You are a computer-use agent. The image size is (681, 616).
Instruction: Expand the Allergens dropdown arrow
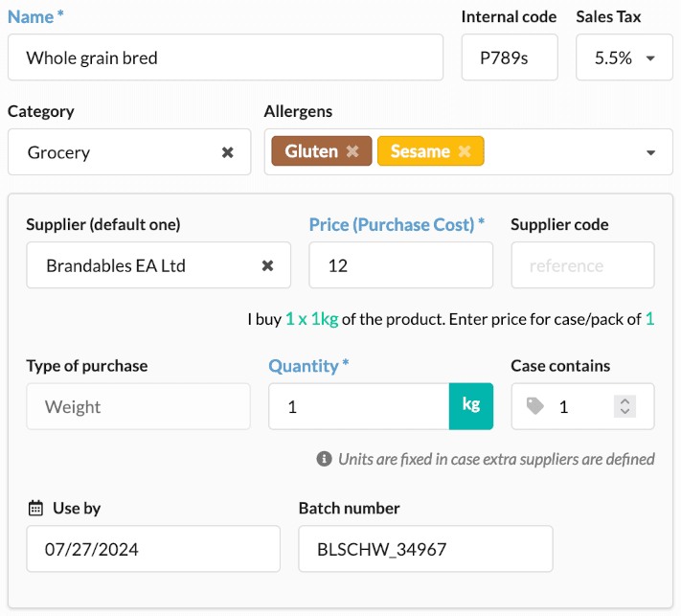[x=650, y=152]
